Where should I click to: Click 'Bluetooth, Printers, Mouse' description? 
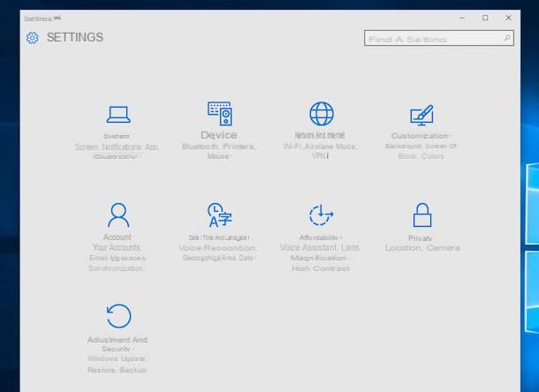click(x=218, y=151)
